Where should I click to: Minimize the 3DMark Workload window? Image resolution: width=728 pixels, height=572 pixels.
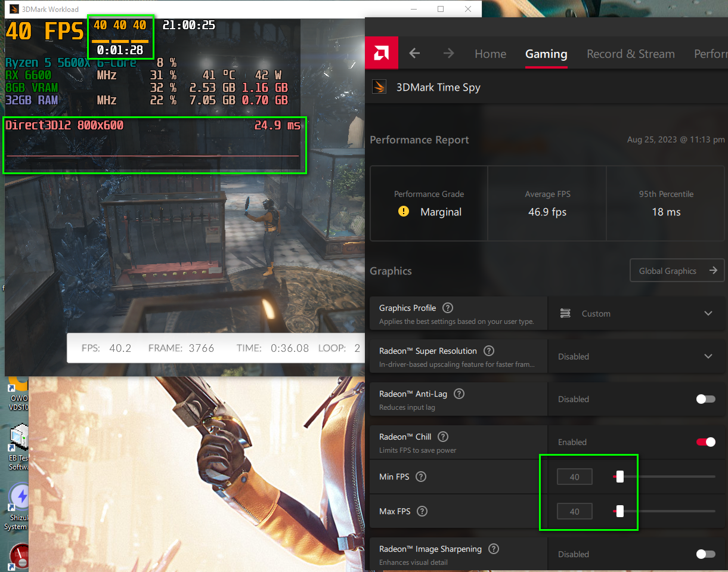(414, 9)
